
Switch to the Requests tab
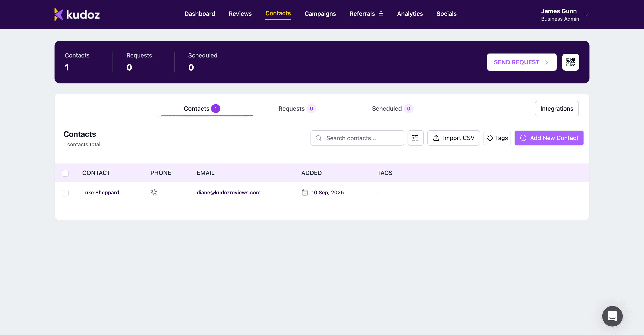pos(297,109)
